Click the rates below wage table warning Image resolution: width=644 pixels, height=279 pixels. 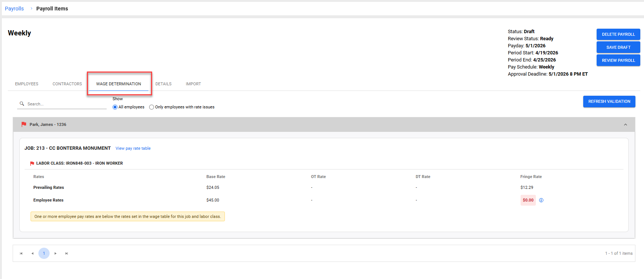pos(128,216)
